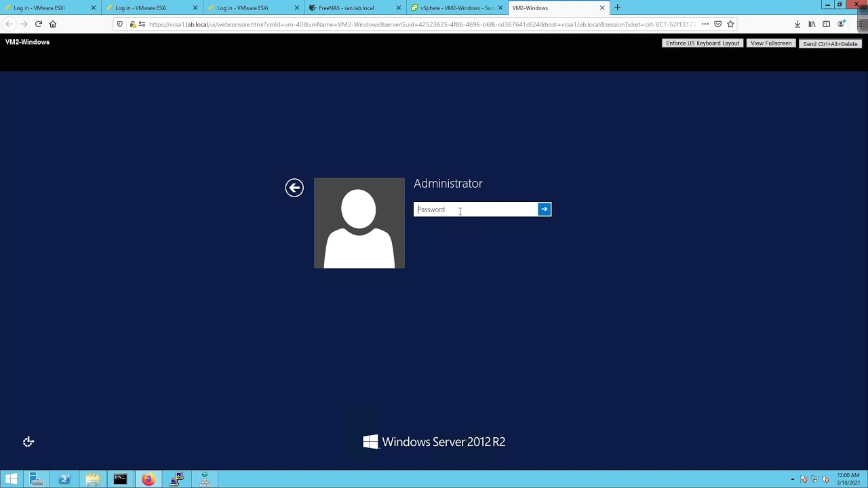Open Server Manager from the taskbar
This screenshot has width=868, height=488.
tap(37, 479)
